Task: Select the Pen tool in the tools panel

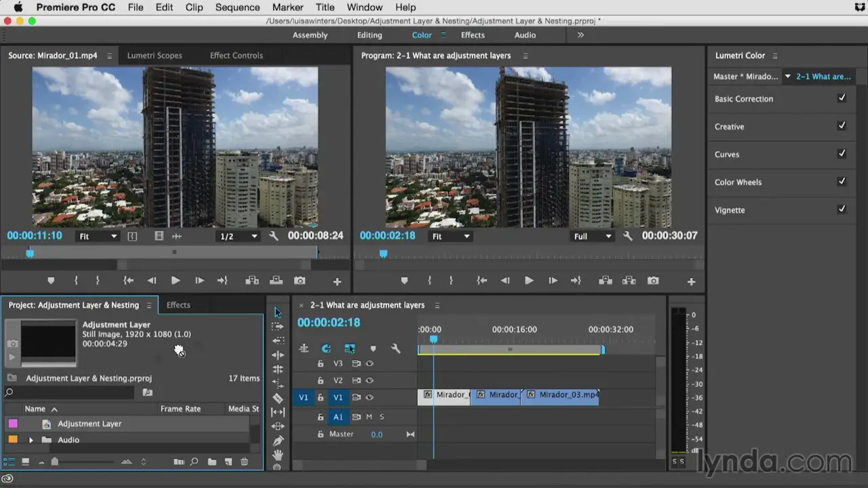Action: 278,441
